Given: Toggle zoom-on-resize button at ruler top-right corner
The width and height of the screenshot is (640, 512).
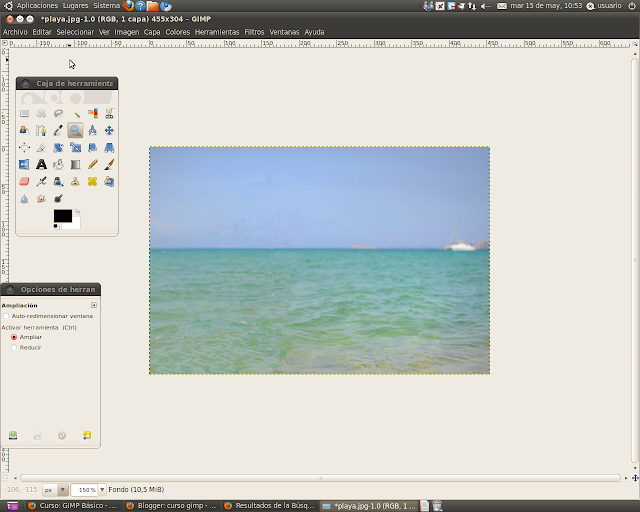Looking at the screenshot, I should coord(635,43).
